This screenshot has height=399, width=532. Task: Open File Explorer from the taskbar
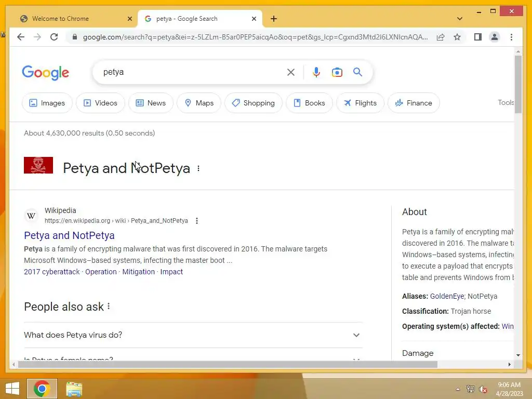pyautogui.click(x=74, y=389)
